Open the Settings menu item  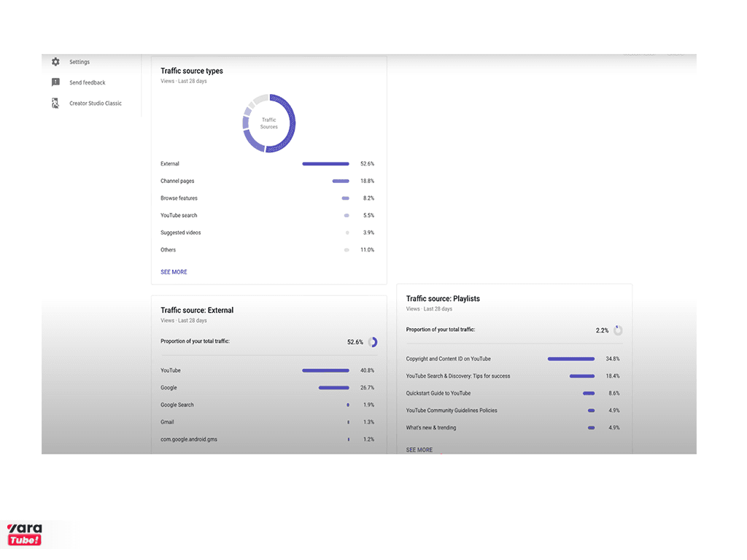pos(80,62)
